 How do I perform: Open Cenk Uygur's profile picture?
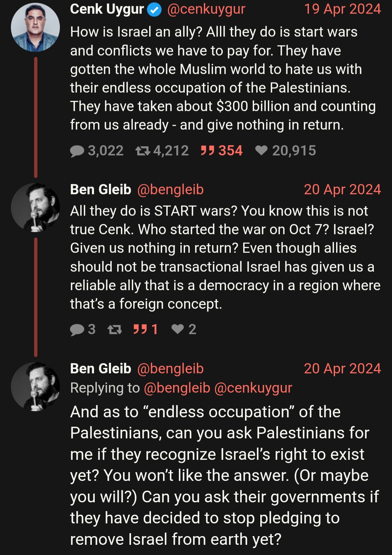(35, 27)
